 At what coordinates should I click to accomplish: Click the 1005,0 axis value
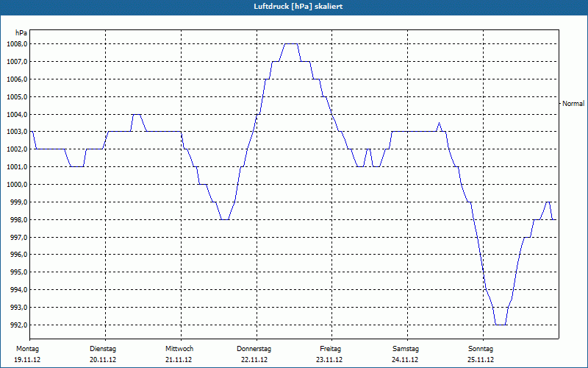coord(17,97)
